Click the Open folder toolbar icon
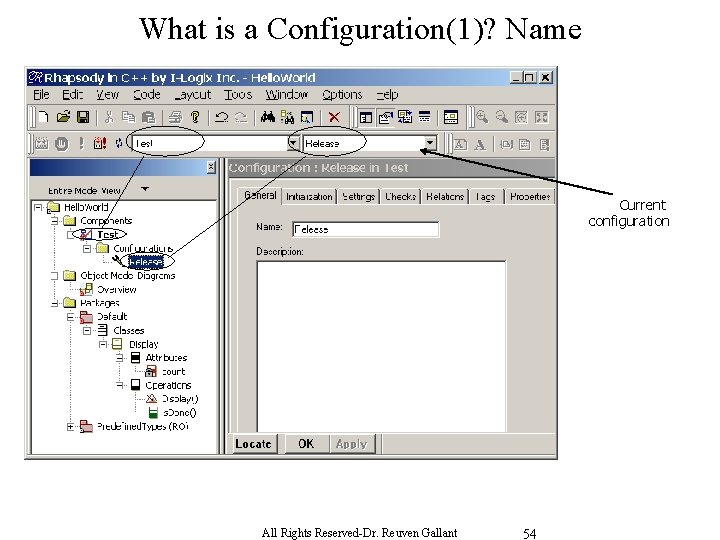Screen dimensions: 720x540 point(63,118)
